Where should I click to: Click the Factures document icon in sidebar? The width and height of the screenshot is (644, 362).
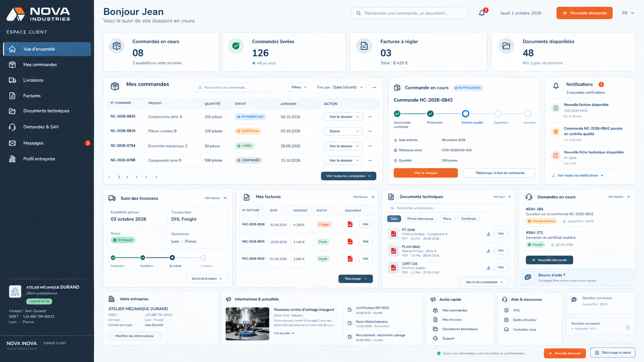12,96
